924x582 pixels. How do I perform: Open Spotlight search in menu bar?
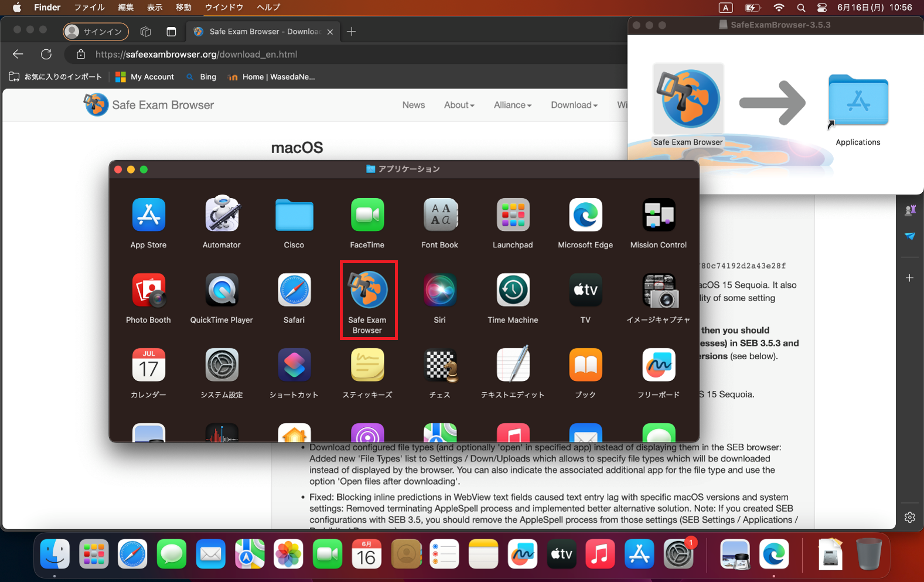click(x=801, y=8)
